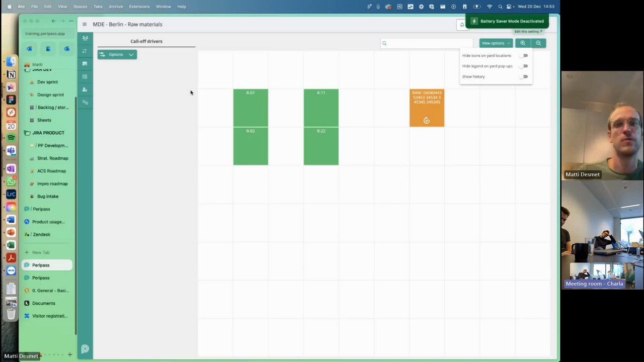Viewport: 644px width, 362px height.
Task: Select yard location R-01
Action: tap(251, 108)
